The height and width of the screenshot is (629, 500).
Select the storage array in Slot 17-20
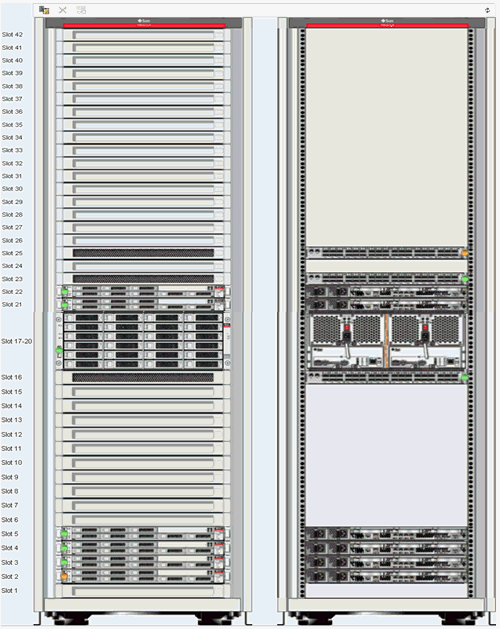(x=143, y=341)
